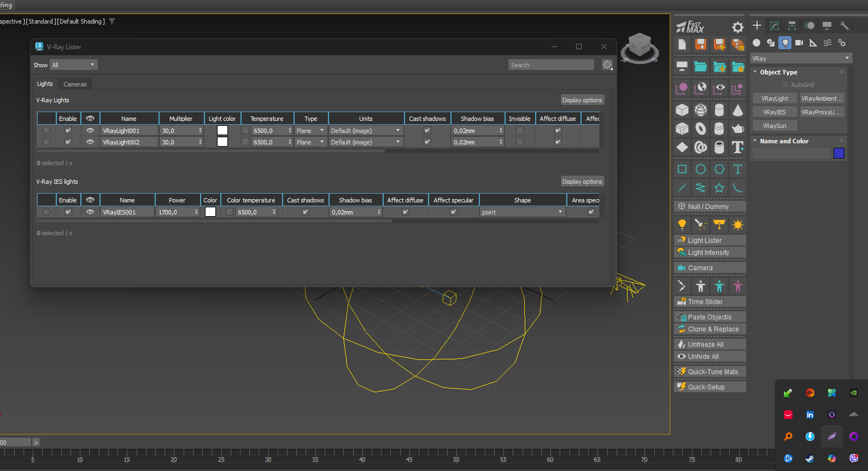The image size is (868, 471).
Task: Click the V-Ray Lister Search field
Action: pos(551,65)
